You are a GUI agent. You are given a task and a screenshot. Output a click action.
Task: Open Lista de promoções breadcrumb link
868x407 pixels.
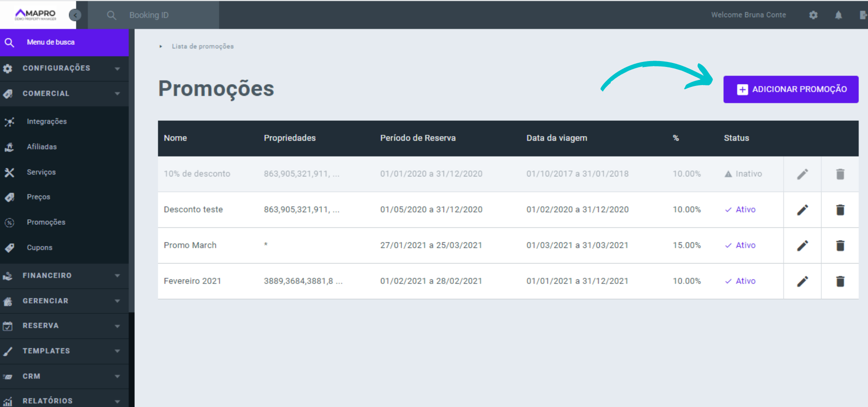pos(203,46)
